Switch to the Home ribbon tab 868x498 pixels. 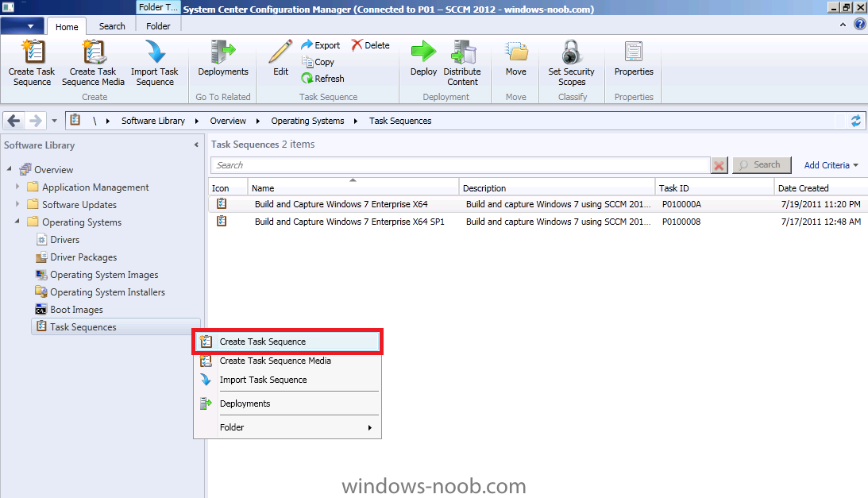[67, 26]
